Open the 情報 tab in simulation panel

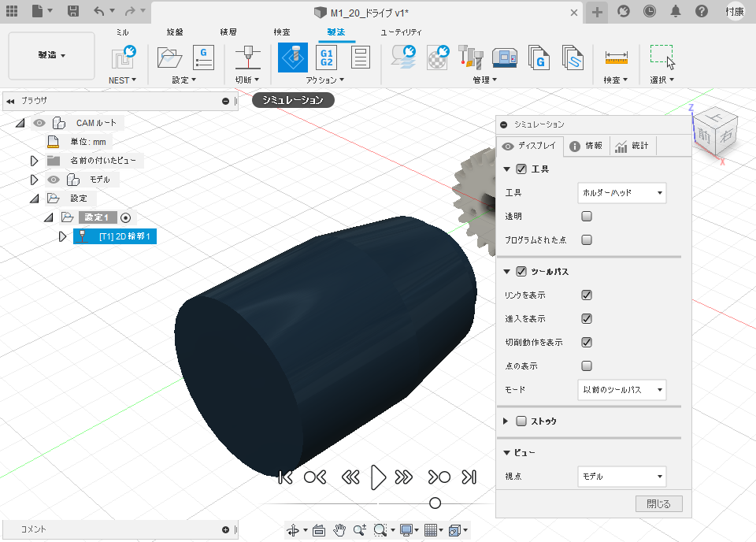pos(586,146)
